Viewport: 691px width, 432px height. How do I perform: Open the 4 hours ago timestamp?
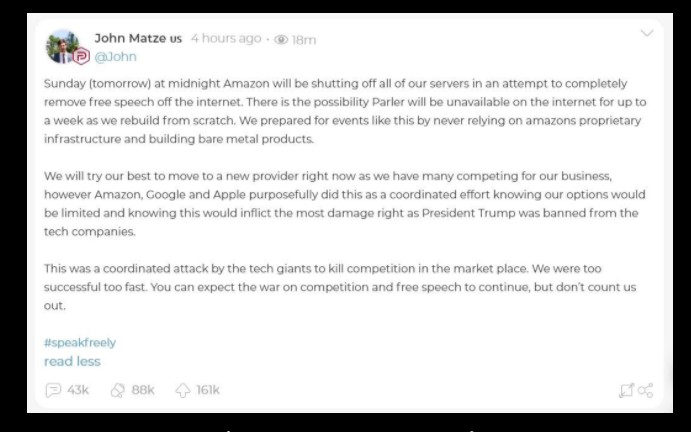(x=226, y=38)
